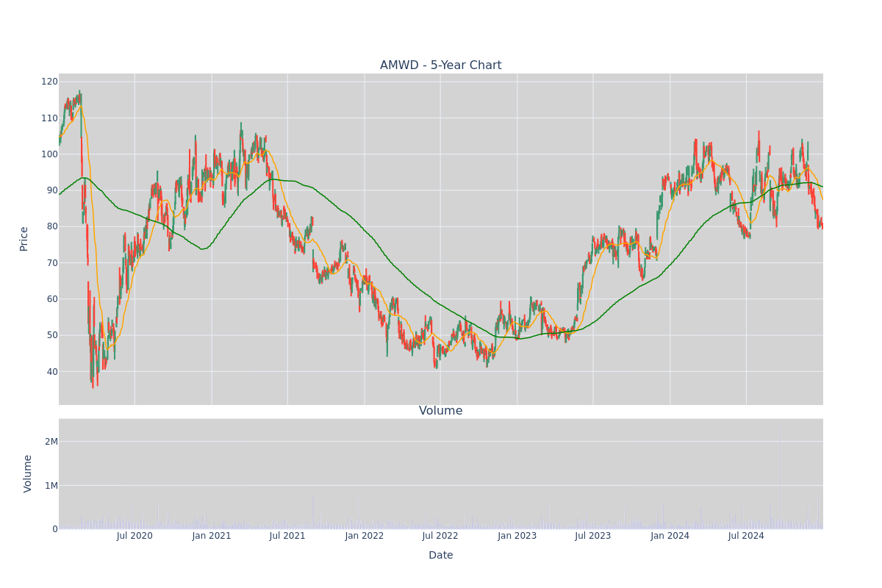The width and height of the screenshot is (882, 588).
Task: Select the "Jan 2024" date label
Action: point(670,536)
